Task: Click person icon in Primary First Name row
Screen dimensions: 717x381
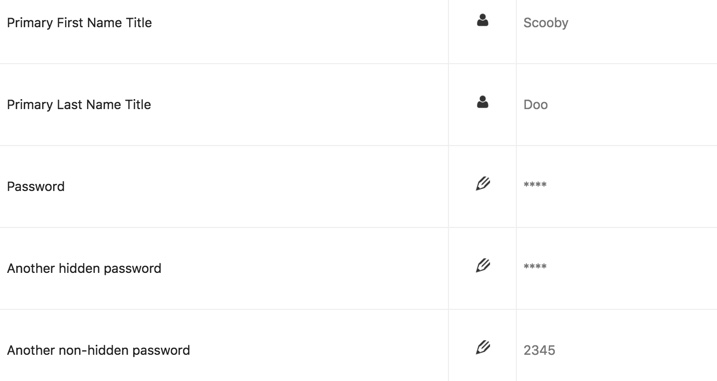Action: [x=482, y=20]
